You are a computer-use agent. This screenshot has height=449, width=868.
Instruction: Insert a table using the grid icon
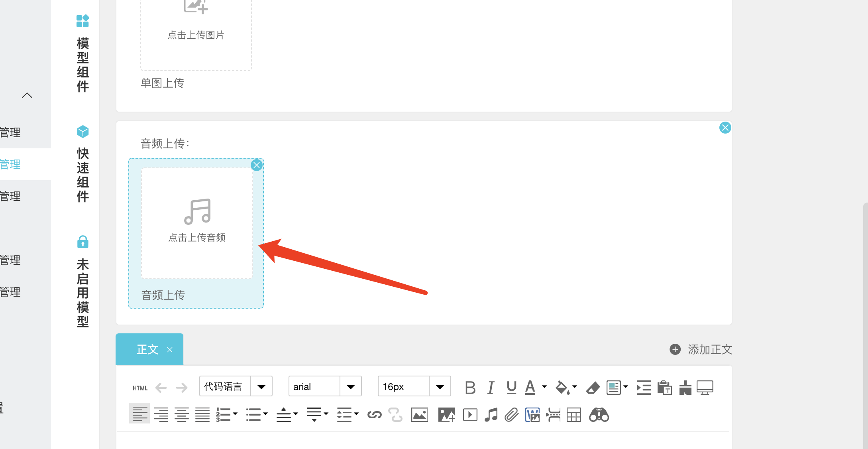click(574, 415)
